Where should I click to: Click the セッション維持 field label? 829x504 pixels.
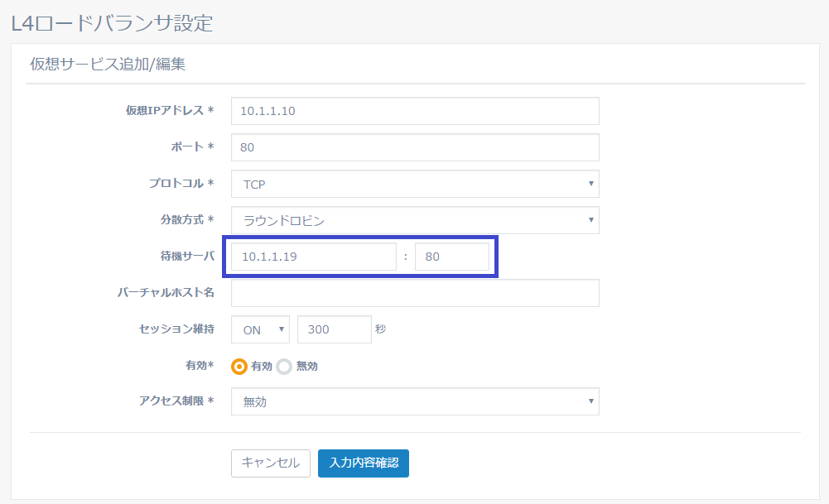[x=176, y=329]
